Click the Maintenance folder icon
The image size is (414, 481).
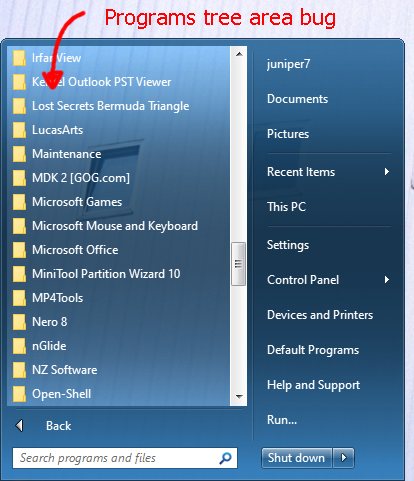pos(19,154)
